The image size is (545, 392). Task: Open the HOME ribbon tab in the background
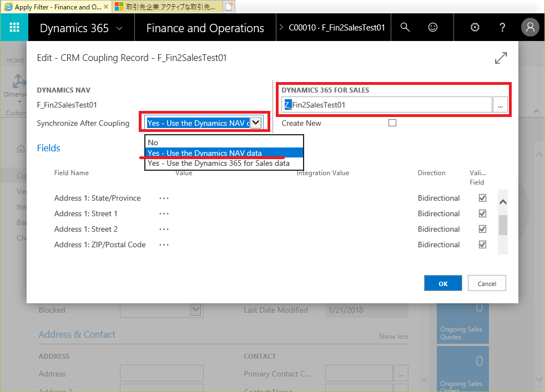click(16, 60)
